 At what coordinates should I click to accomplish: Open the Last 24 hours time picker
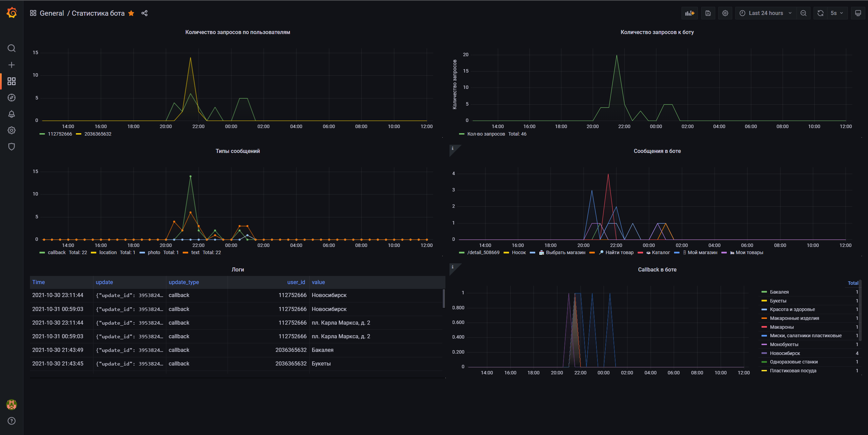pos(766,13)
